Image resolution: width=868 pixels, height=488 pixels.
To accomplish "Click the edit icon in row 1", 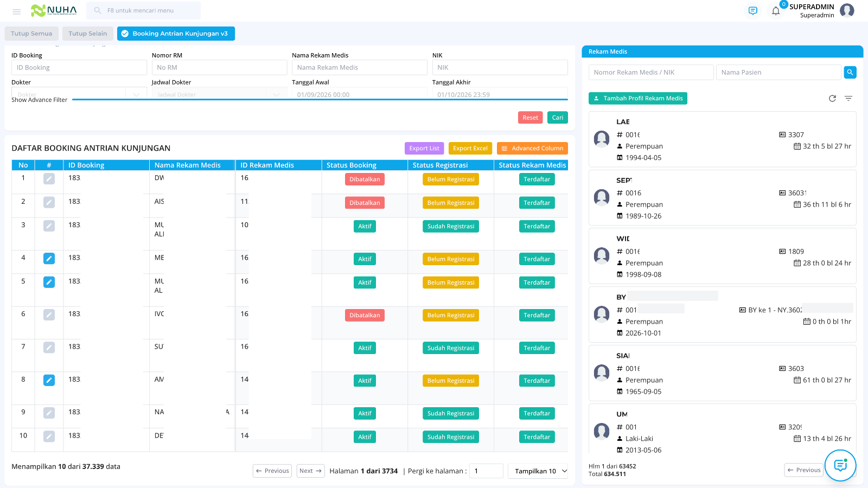I will 49,178.
